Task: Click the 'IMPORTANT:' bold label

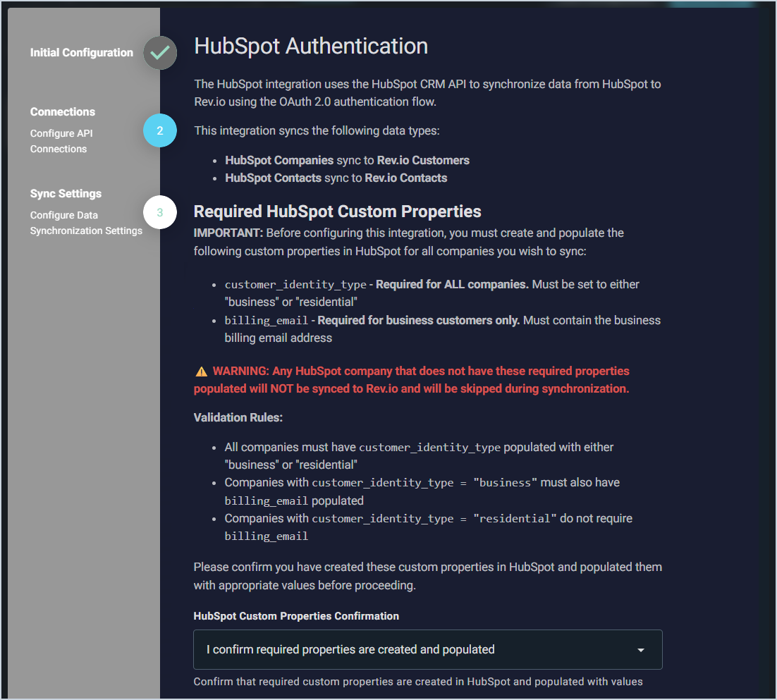Action: (228, 233)
